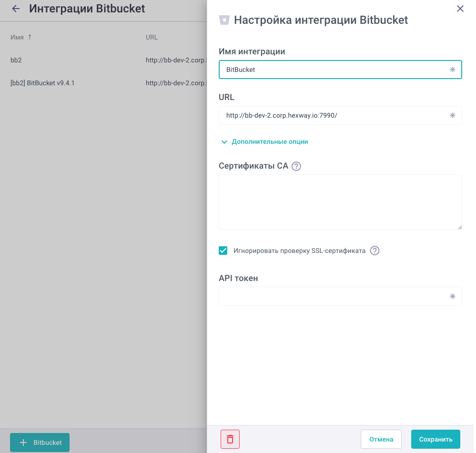This screenshot has height=453, width=476.
Task: Sort the list by the Имя column arrow
Action: pos(30,37)
